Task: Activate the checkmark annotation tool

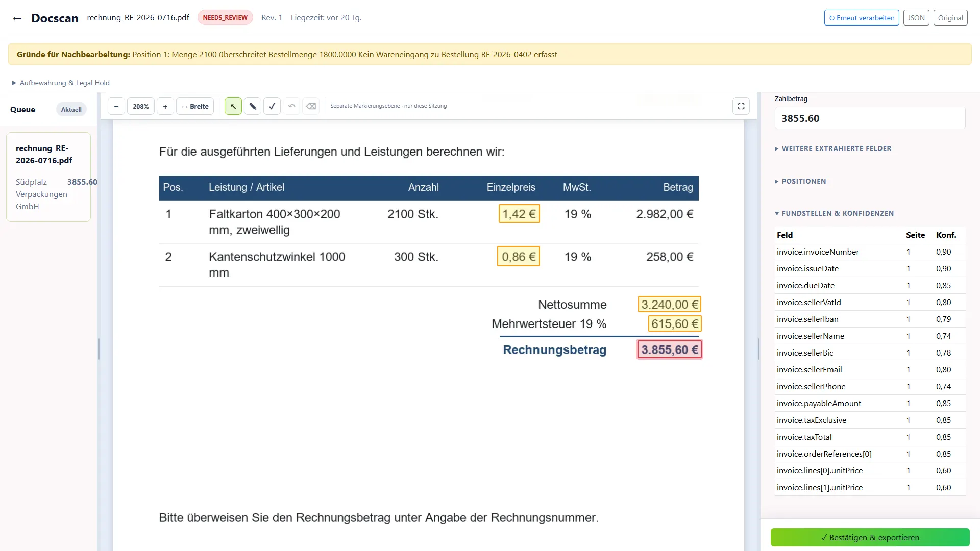Action: (x=272, y=106)
